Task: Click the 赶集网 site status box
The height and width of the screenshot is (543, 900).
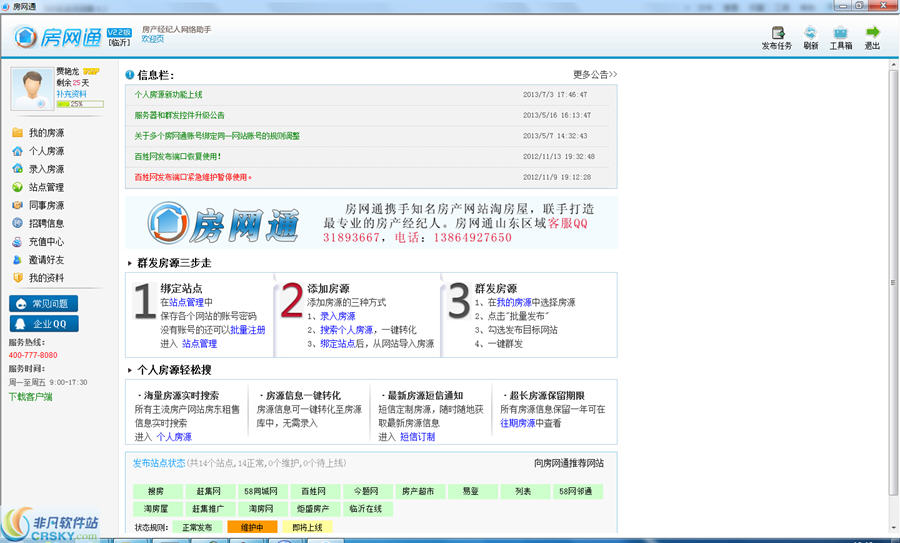Action: 208,491
